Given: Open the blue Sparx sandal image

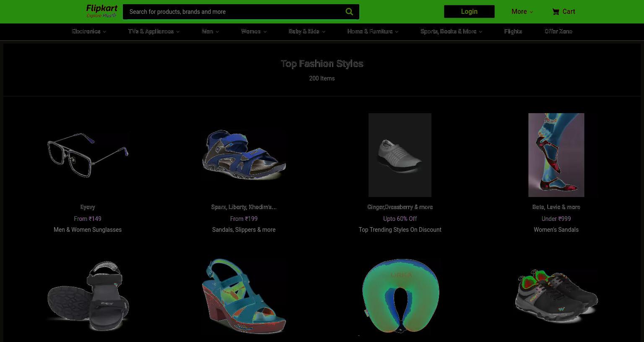Looking at the screenshot, I should [x=244, y=155].
